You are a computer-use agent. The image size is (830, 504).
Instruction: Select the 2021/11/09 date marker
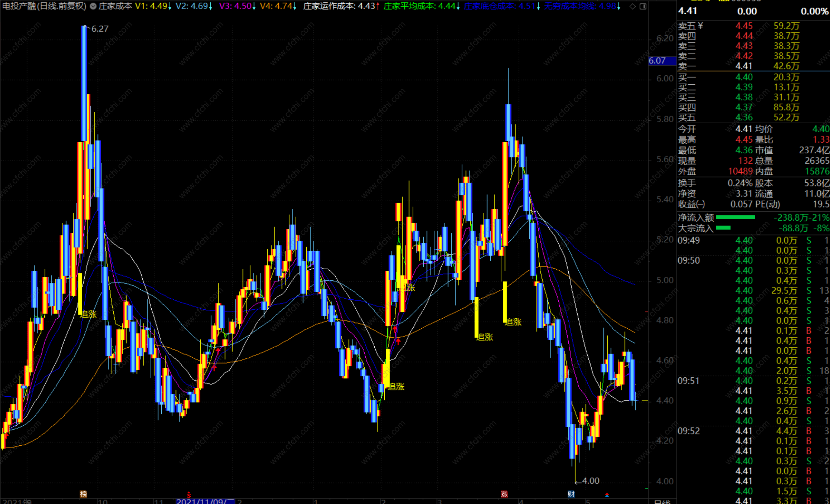coord(205,501)
